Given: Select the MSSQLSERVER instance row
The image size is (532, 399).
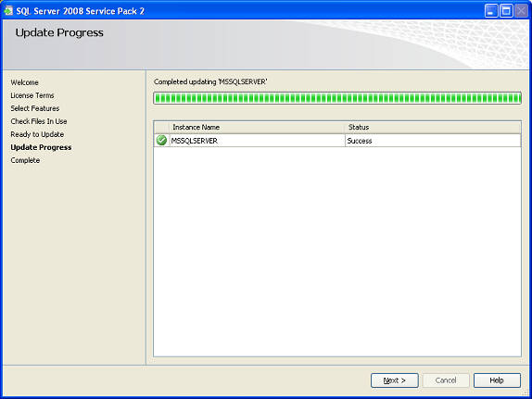Looking at the screenshot, I should coord(337,141).
